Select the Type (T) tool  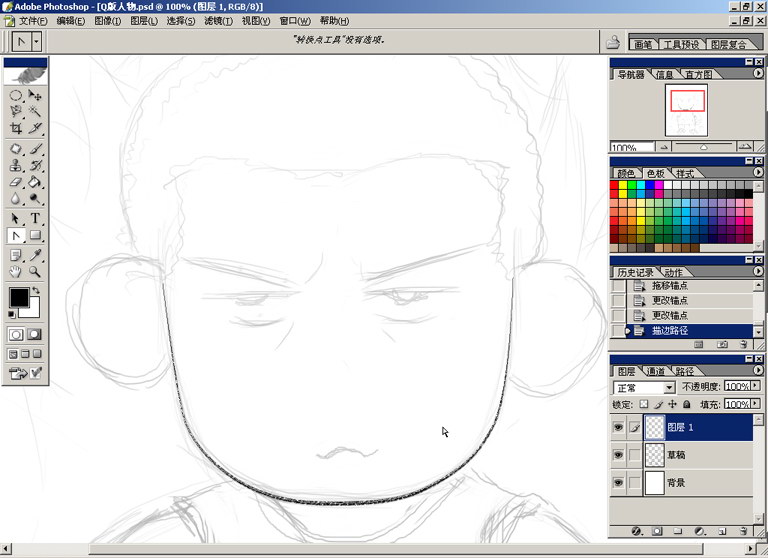pos(35,218)
